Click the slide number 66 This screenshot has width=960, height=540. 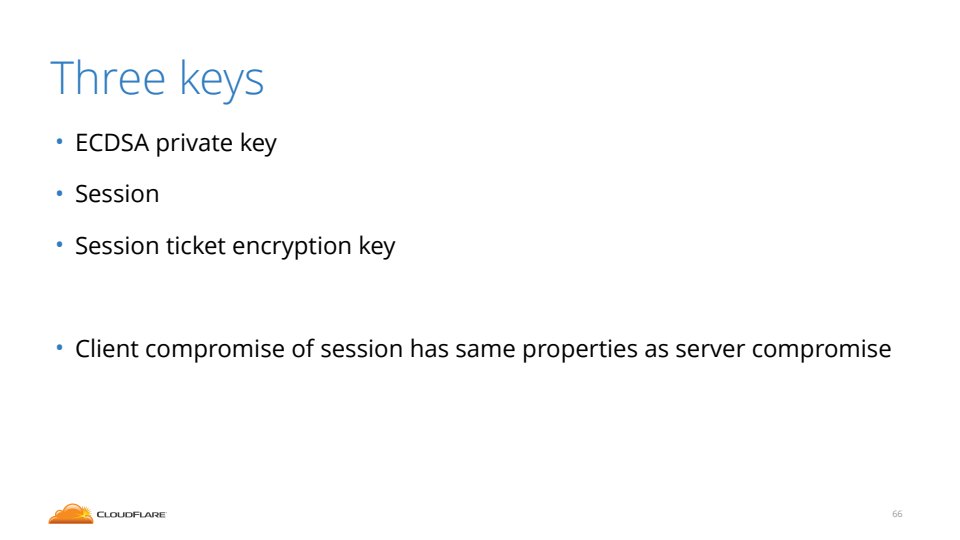pyautogui.click(x=897, y=514)
